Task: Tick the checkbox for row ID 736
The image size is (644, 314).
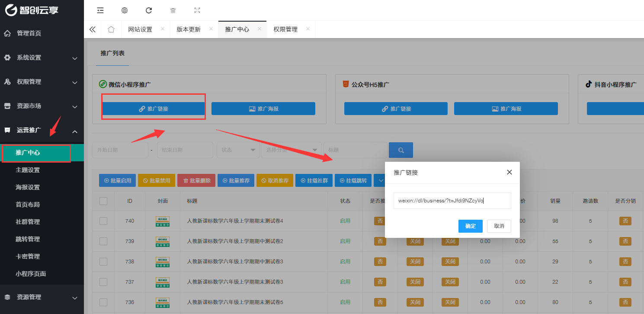Action: click(103, 302)
